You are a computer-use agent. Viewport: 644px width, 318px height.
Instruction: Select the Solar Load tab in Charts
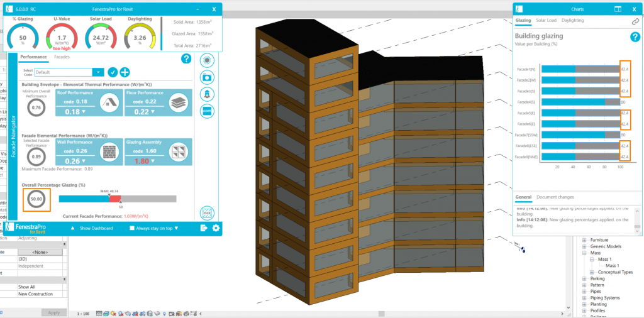pos(546,21)
